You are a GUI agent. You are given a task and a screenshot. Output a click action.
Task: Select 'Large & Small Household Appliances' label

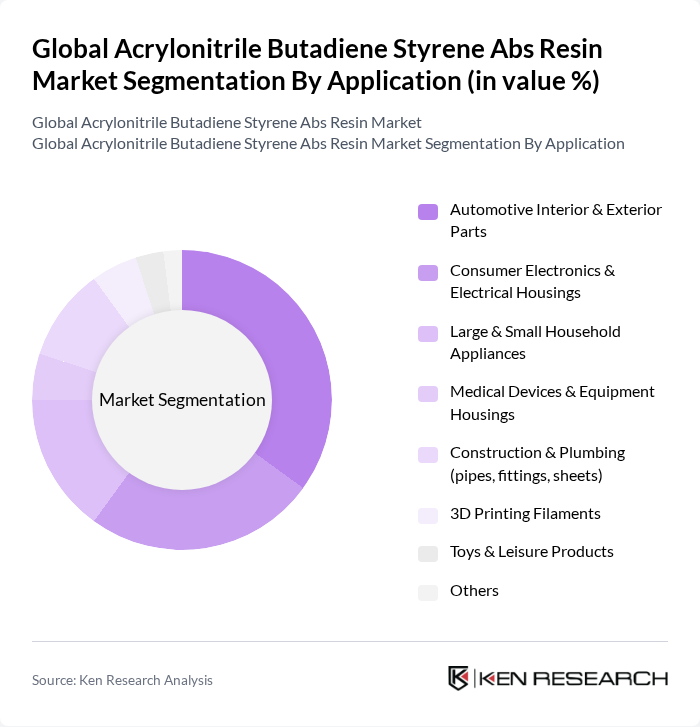pyautogui.click(x=535, y=343)
